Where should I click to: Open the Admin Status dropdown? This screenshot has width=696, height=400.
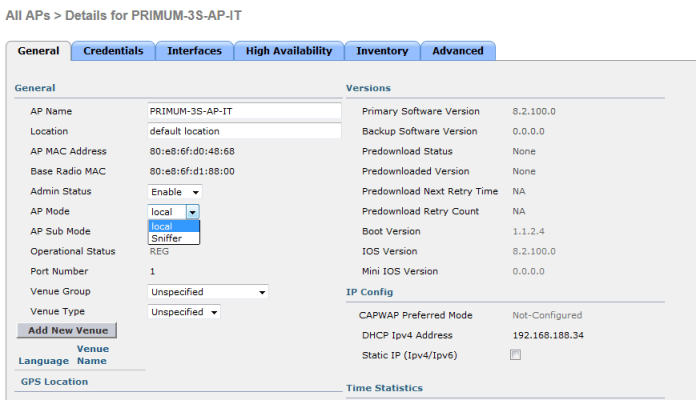coord(175,191)
